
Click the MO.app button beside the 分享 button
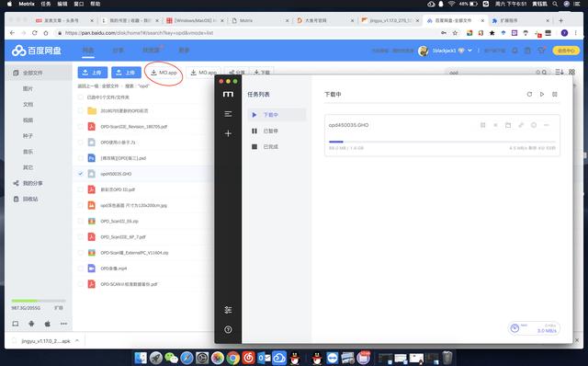[204, 73]
